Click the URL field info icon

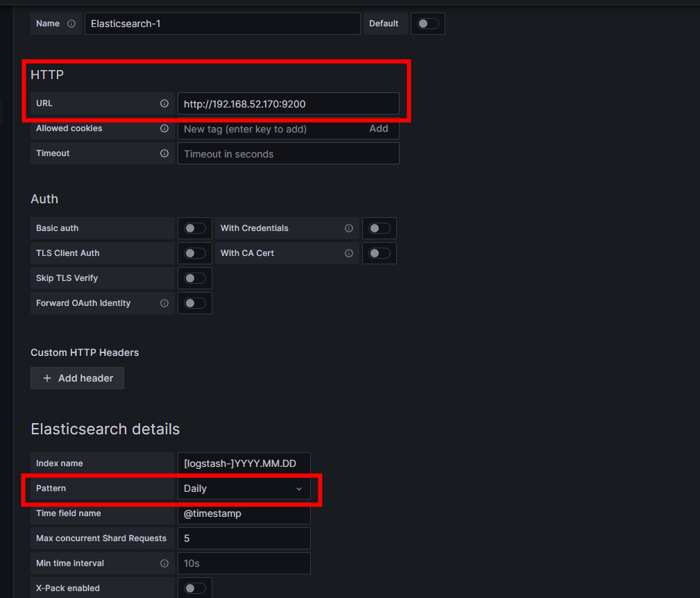[164, 103]
